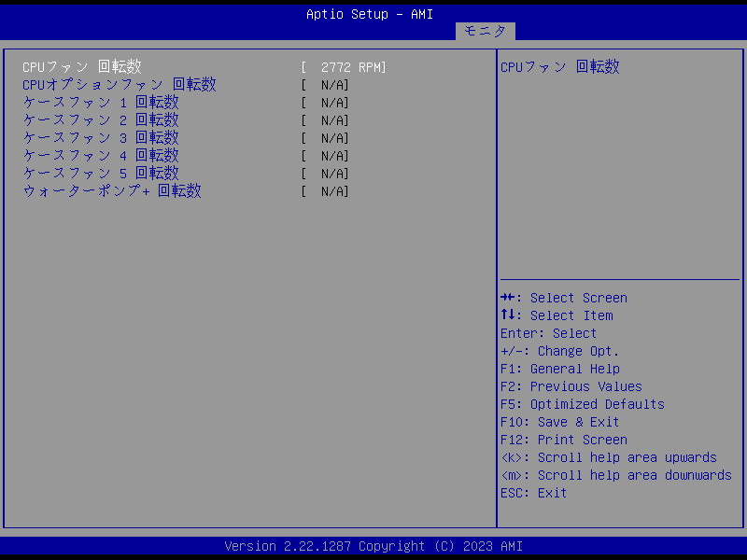Click the F5: Optimized Defaults line
The height and width of the screenshot is (560, 747).
[582, 404]
